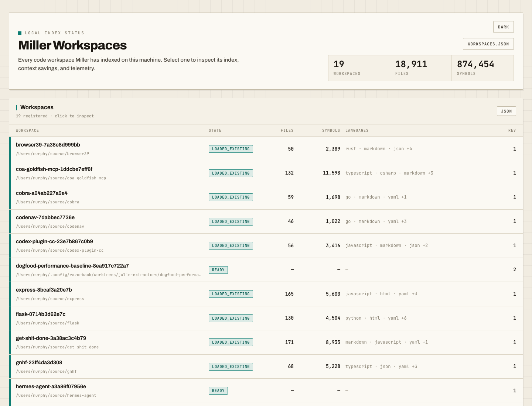Click the LANGUAGES column header
Screen dimensions: 532x406
pyautogui.click(x=357, y=131)
